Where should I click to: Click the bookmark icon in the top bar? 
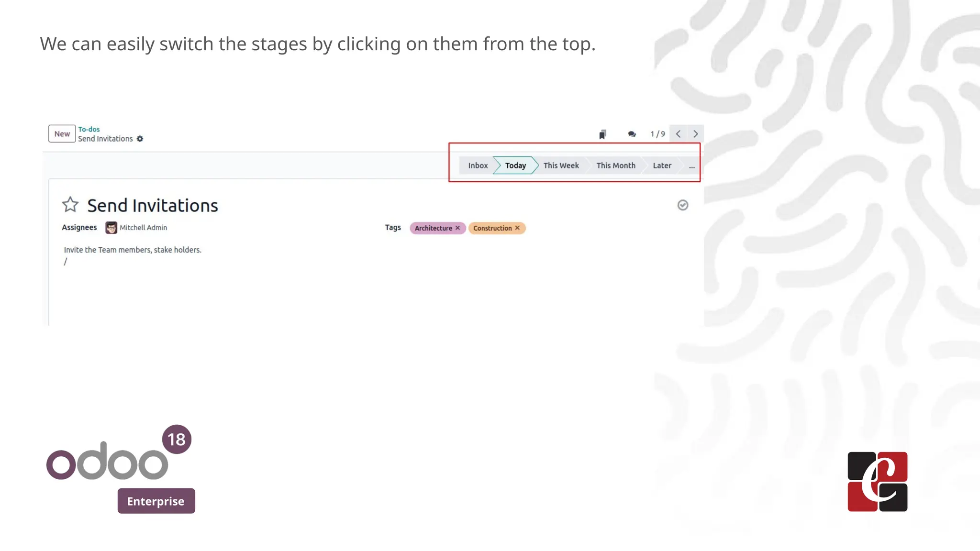click(x=602, y=134)
